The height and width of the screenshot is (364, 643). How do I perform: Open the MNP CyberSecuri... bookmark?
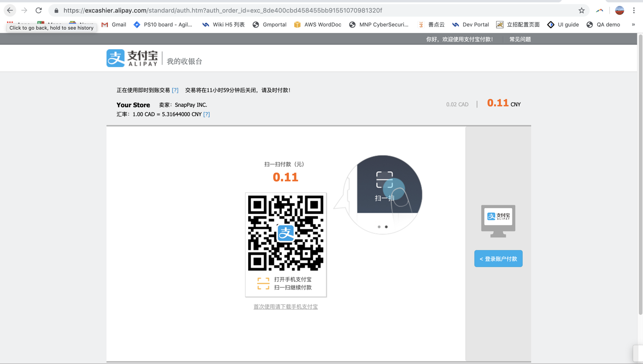tap(379, 25)
